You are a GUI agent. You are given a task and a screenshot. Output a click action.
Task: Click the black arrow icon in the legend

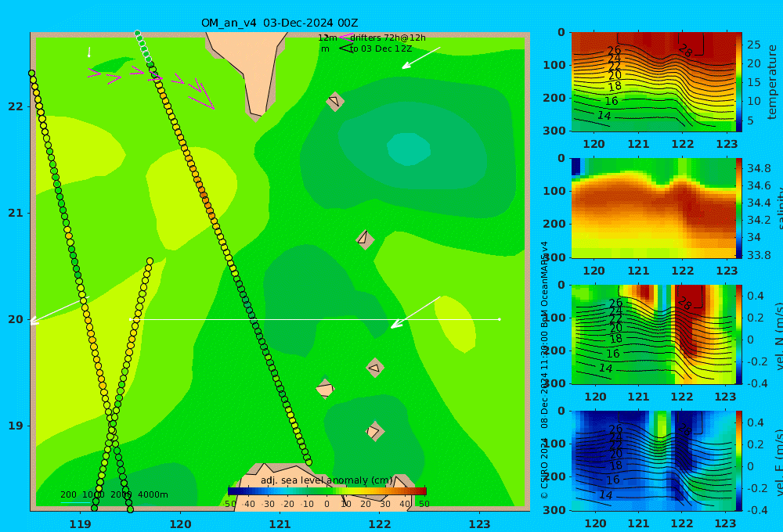(x=345, y=48)
